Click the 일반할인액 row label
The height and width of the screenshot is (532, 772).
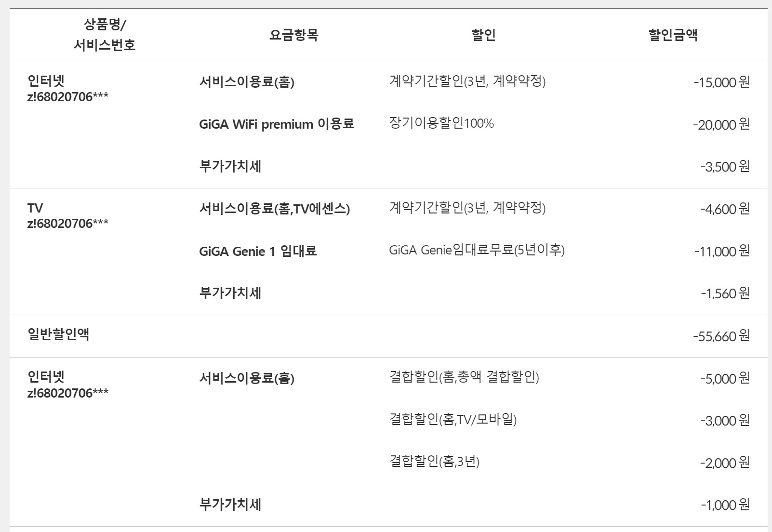[59, 334]
